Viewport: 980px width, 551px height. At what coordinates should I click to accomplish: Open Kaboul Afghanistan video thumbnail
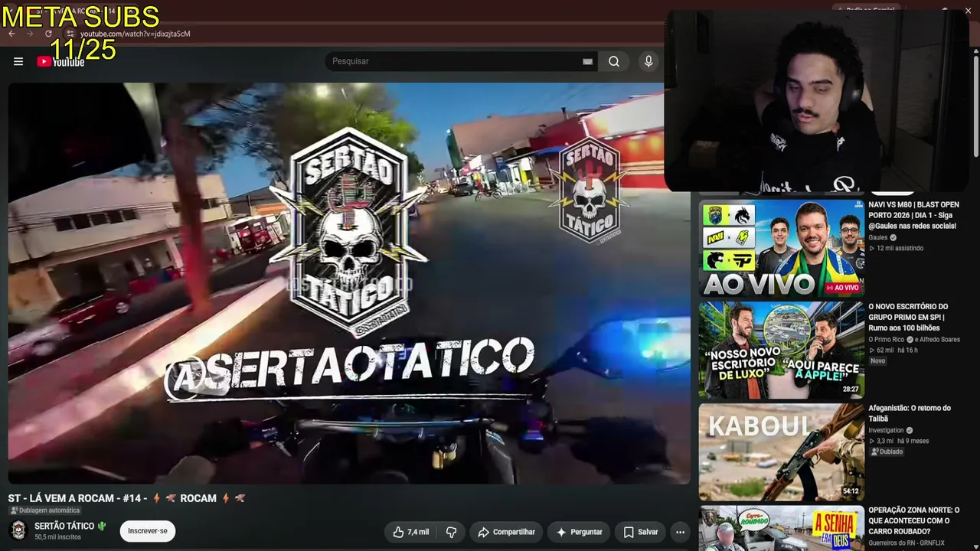tap(781, 452)
